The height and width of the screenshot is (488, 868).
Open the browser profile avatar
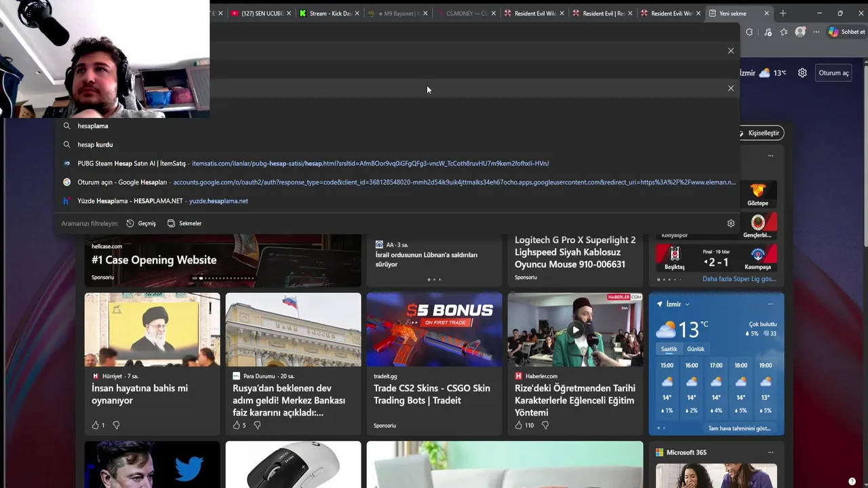800,32
